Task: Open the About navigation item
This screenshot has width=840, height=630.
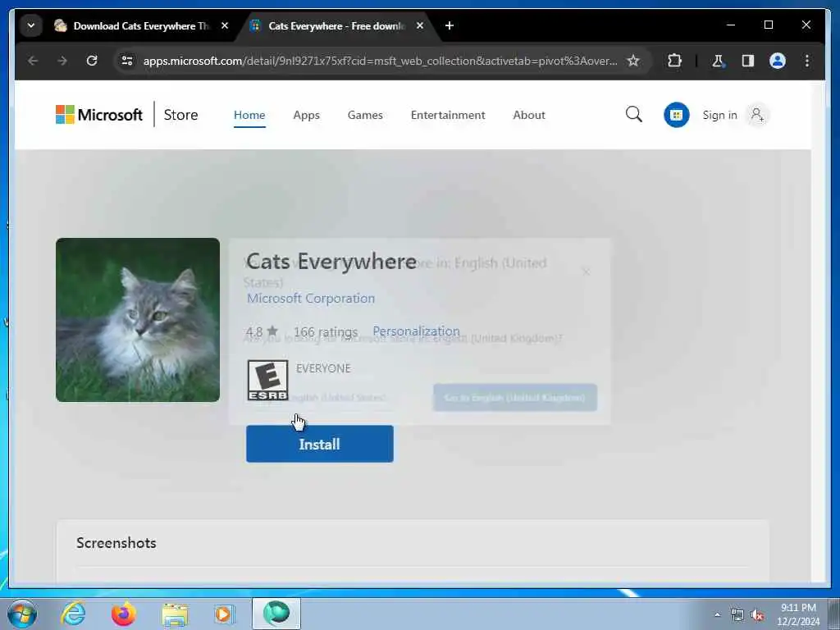Action: [x=529, y=115]
